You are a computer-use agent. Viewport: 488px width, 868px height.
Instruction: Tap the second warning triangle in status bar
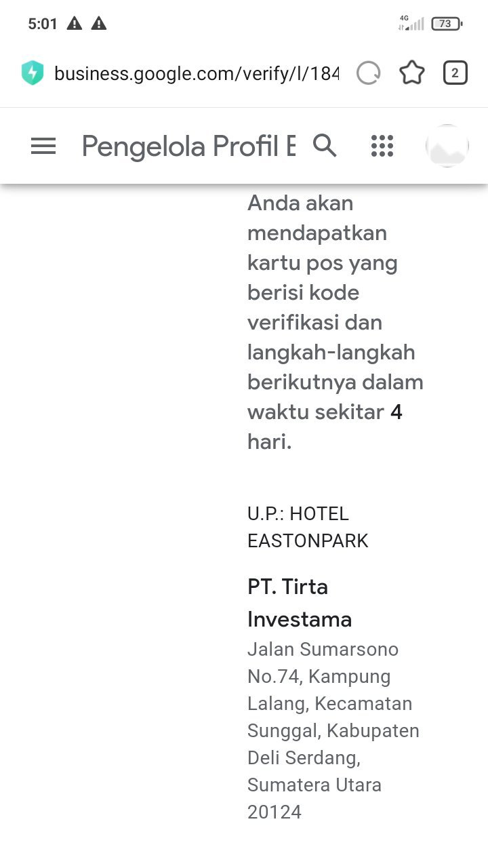click(x=99, y=24)
